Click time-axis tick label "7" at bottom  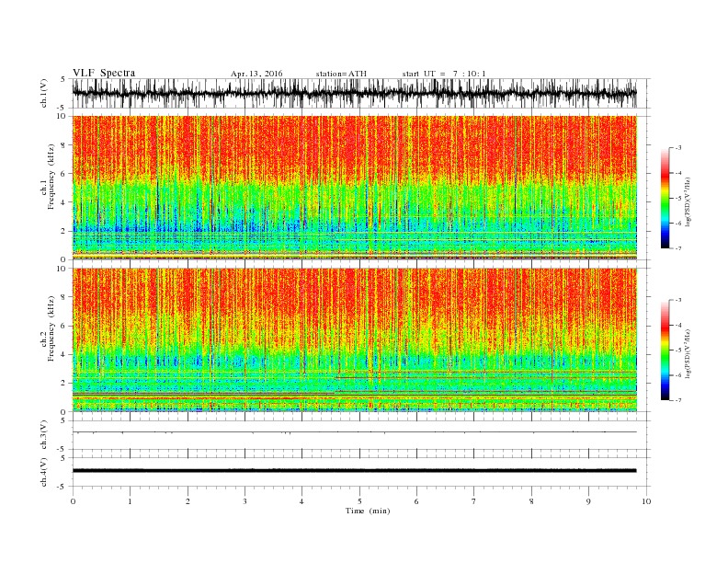[474, 501]
